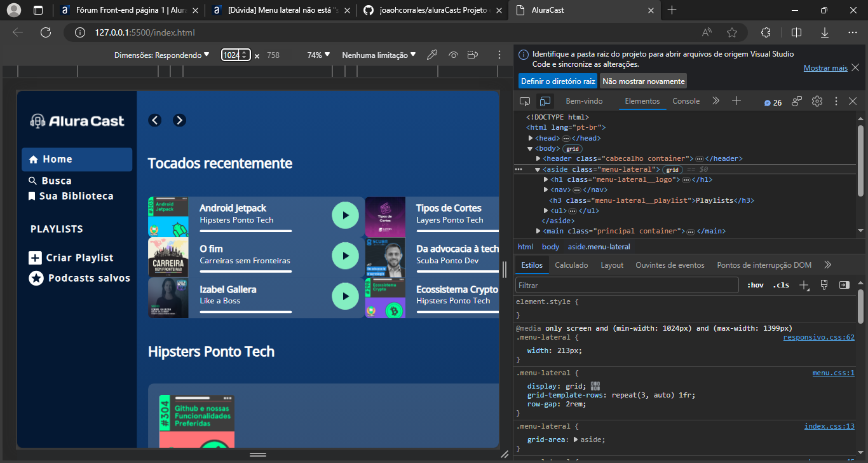Click the eye vision emulation icon
Viewport: 868px width, 463px height.
[453, 55]
